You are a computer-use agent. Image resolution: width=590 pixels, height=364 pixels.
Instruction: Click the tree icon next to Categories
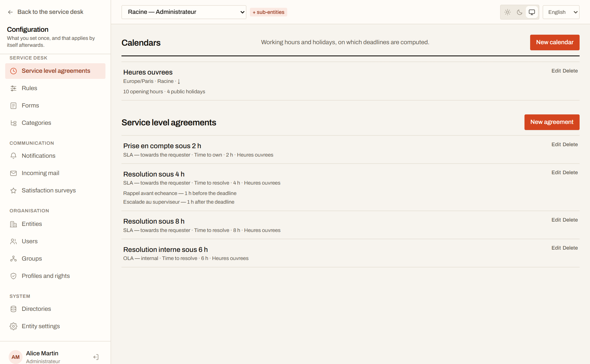(x=14, y=123)
